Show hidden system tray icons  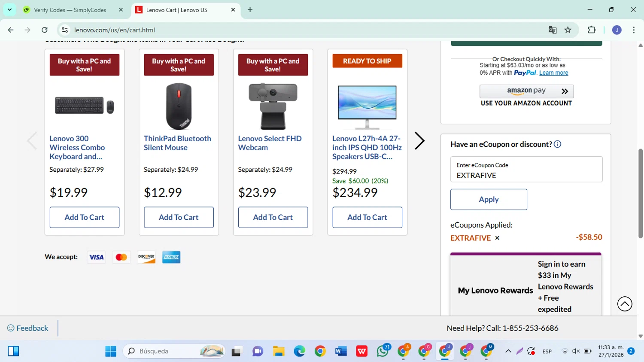[x=508, y=351]
